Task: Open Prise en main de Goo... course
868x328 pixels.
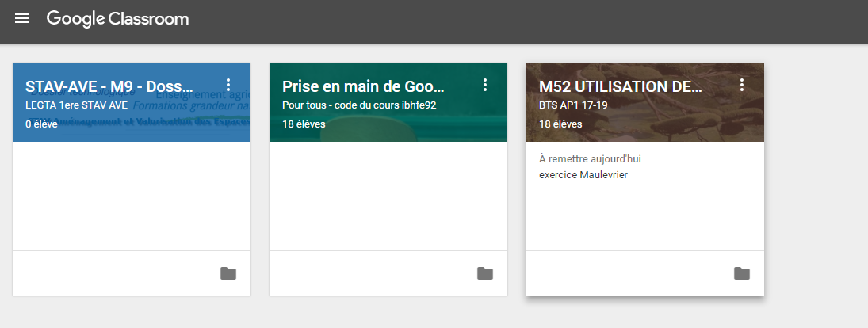Action: [x=363, y=87]
